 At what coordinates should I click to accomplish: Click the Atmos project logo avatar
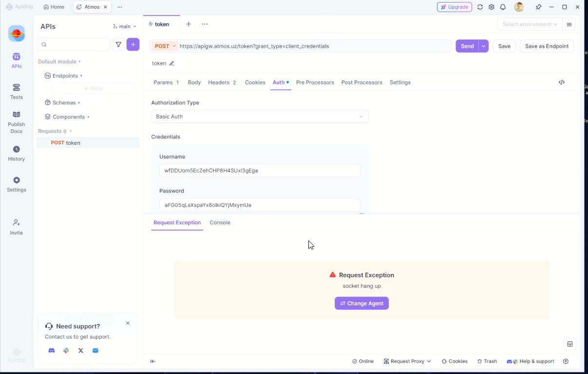pyautogui.click(x=16, y=33)
